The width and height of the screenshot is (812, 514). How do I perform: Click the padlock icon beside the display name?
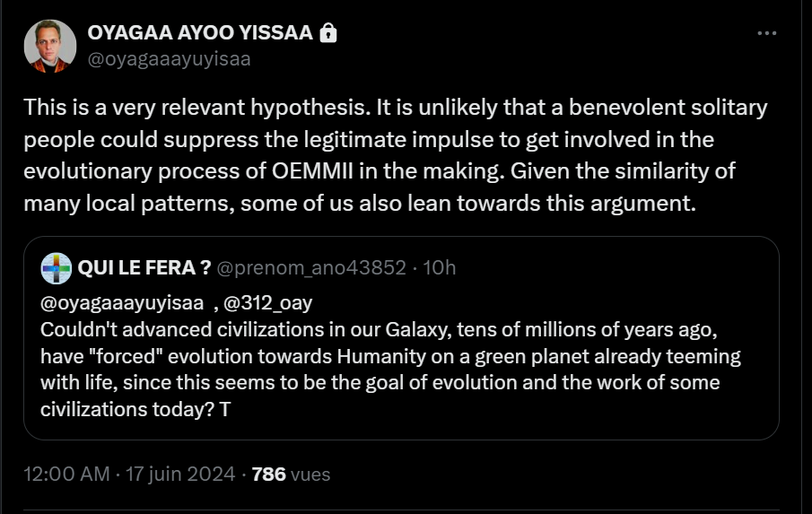coord(328,33)
